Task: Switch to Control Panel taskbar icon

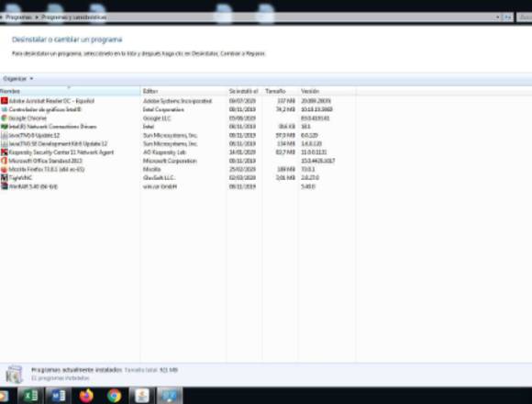Action: point(170,396)
